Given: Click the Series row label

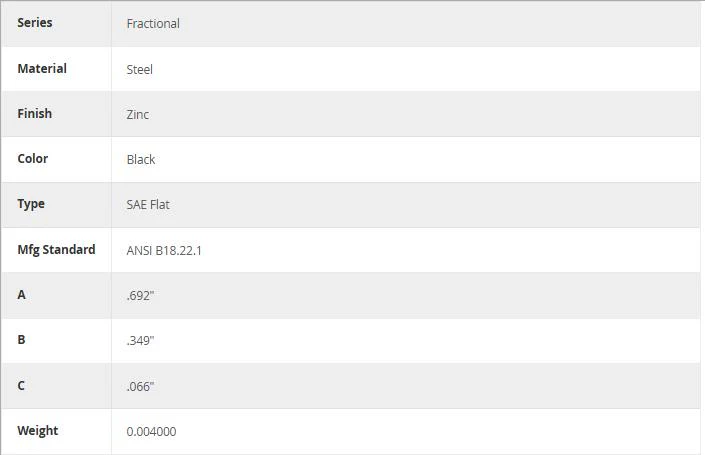Looking at the screenshot, I should coord(35,22).
